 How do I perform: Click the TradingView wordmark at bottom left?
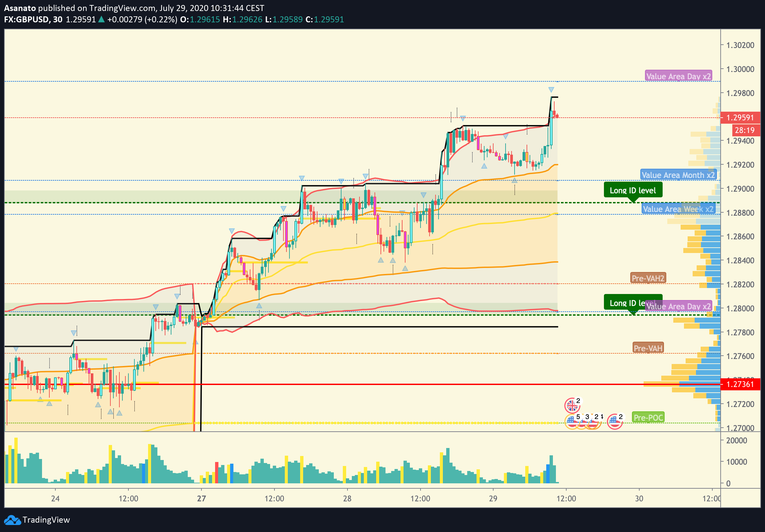(46, 520)
